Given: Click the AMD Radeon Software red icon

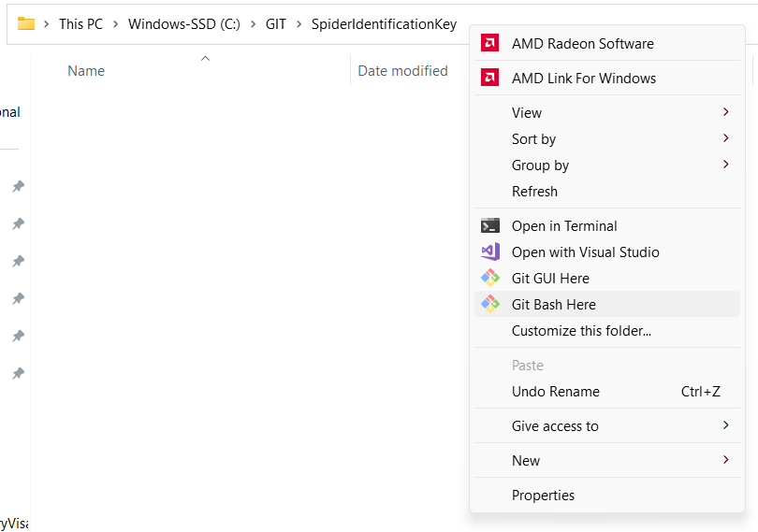Looking at the screenshot, I should coord(489,43).
